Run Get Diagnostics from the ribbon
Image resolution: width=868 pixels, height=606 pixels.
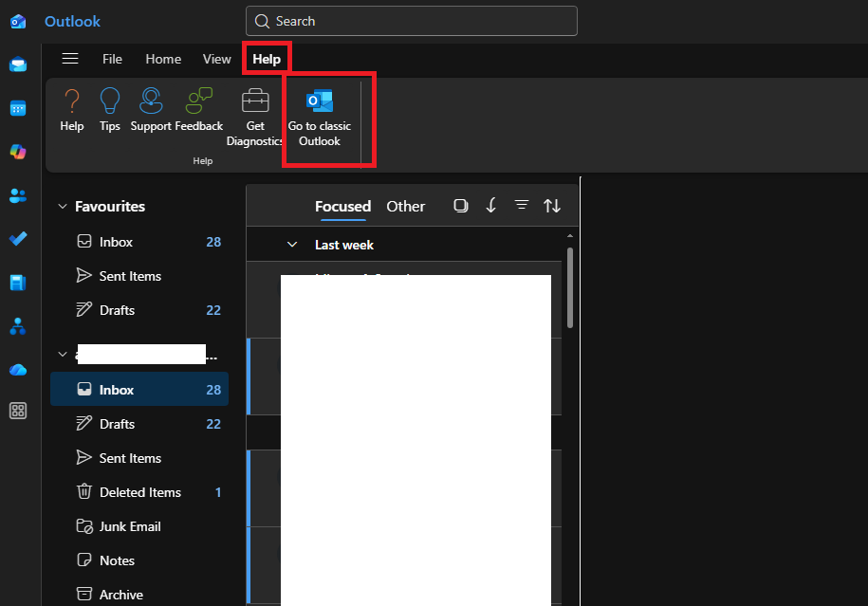coord(255,118)
